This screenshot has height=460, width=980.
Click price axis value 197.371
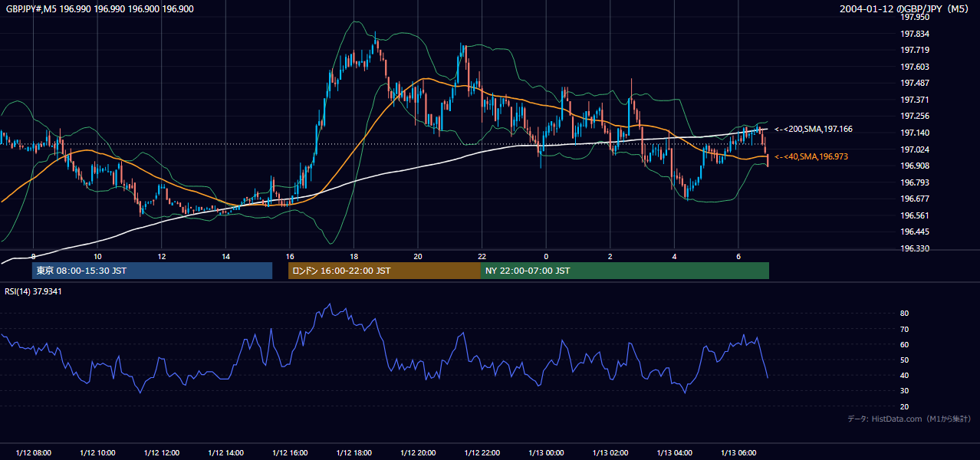click(916, 100)
